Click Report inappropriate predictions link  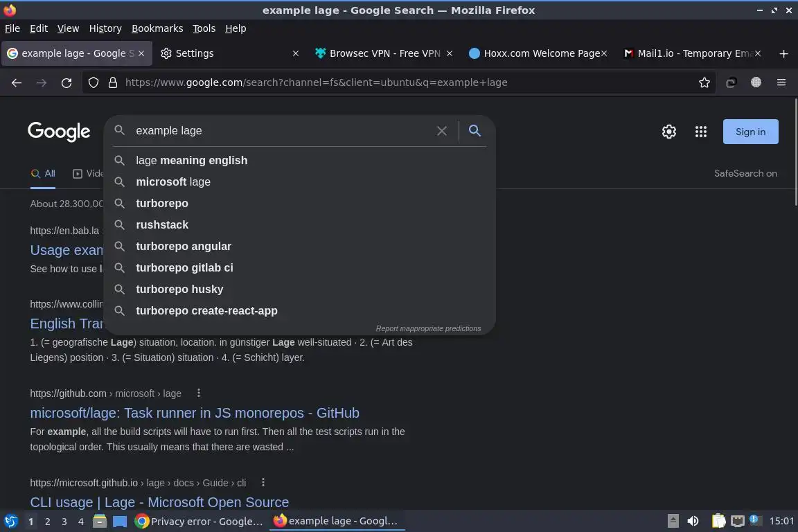(428, 328)
